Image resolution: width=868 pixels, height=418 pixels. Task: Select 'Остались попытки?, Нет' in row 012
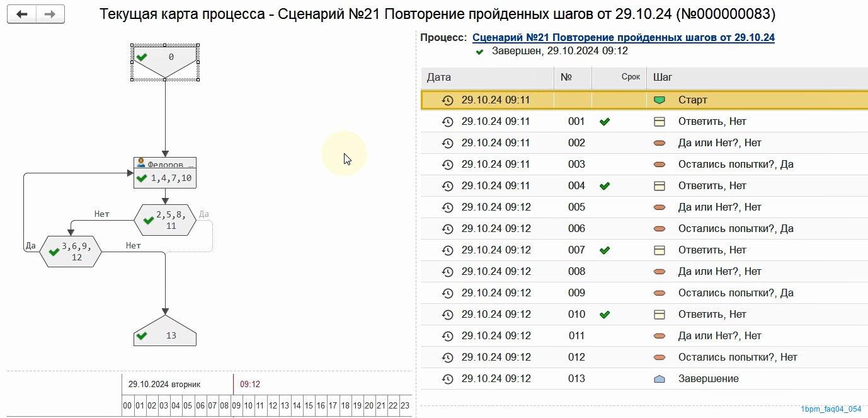pyautogui.click(x=738, y=357)
